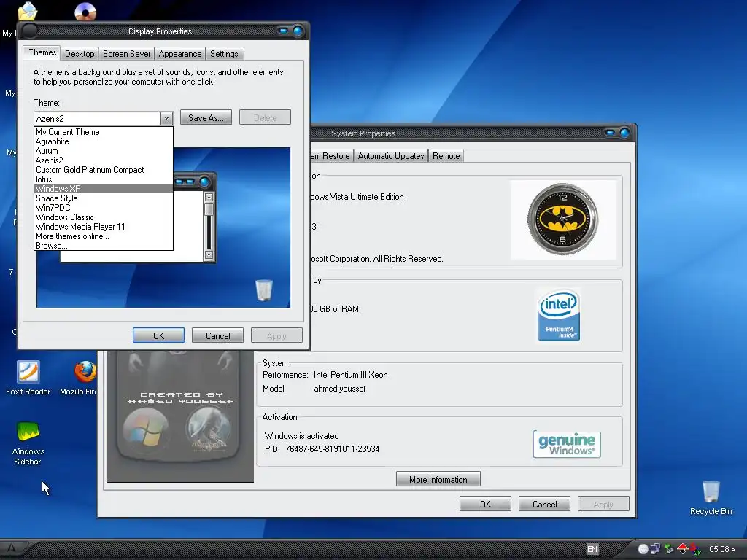Choose Aurum from the theme list
Screen dimensions: 747x560
point(104,151)
